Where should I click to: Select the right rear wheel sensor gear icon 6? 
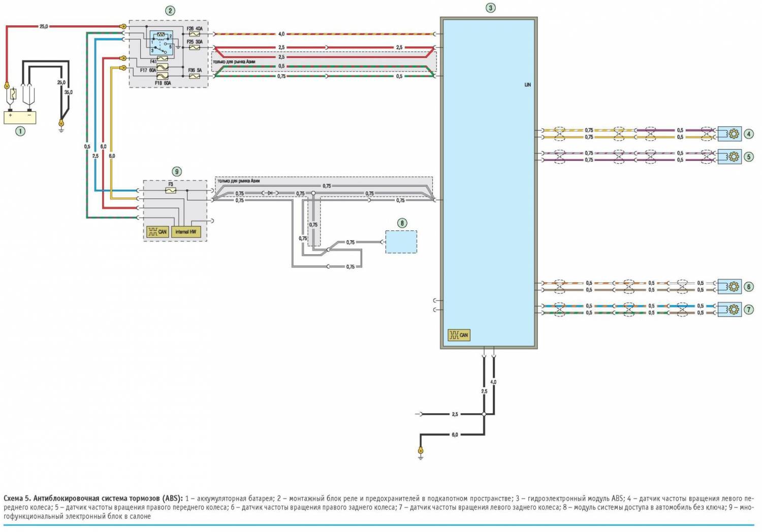(x=733, y=287)
